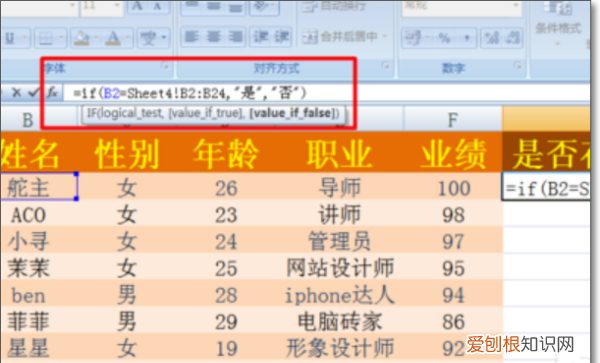Click inside the formula bar text
The image size is (600, 363).
(x=190, y=93)
